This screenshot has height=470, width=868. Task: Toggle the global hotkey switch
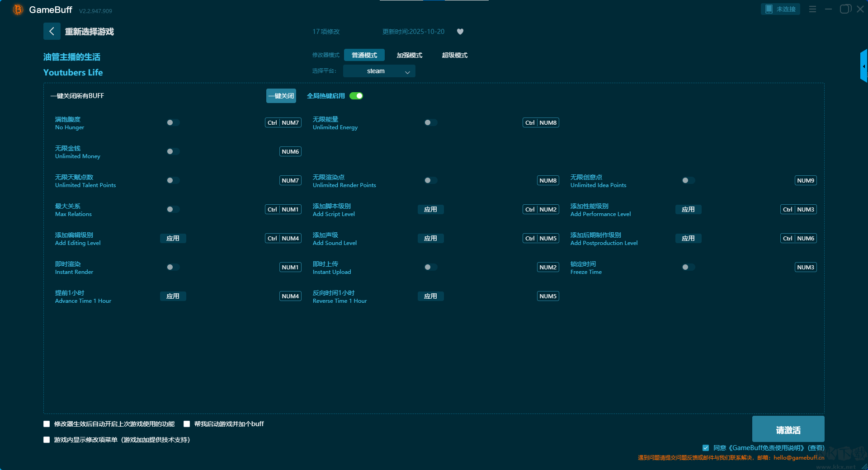(356, 96)
